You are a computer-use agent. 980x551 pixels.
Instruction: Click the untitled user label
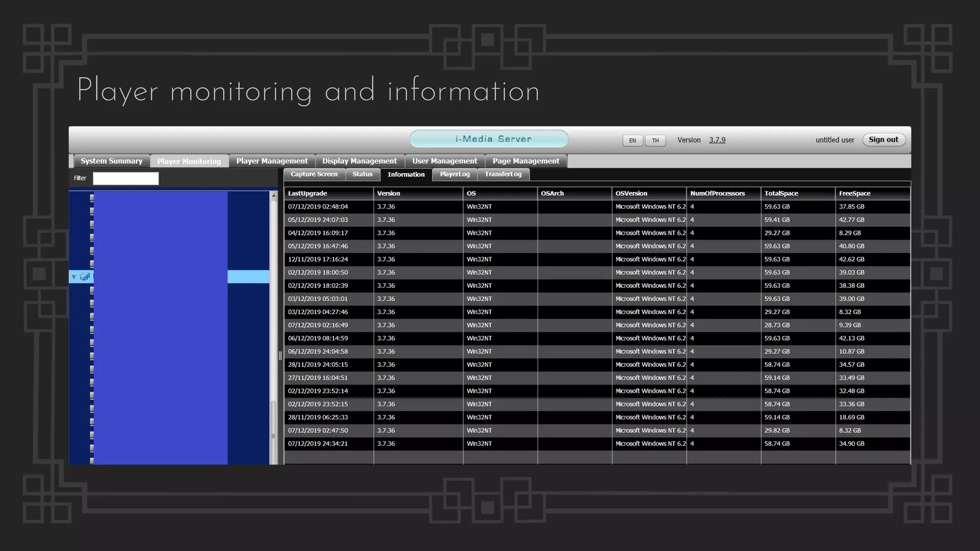(835, 140)
